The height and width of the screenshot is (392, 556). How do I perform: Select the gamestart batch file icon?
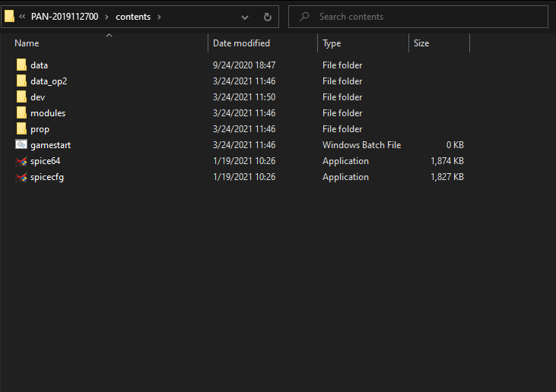coord(21,145)
